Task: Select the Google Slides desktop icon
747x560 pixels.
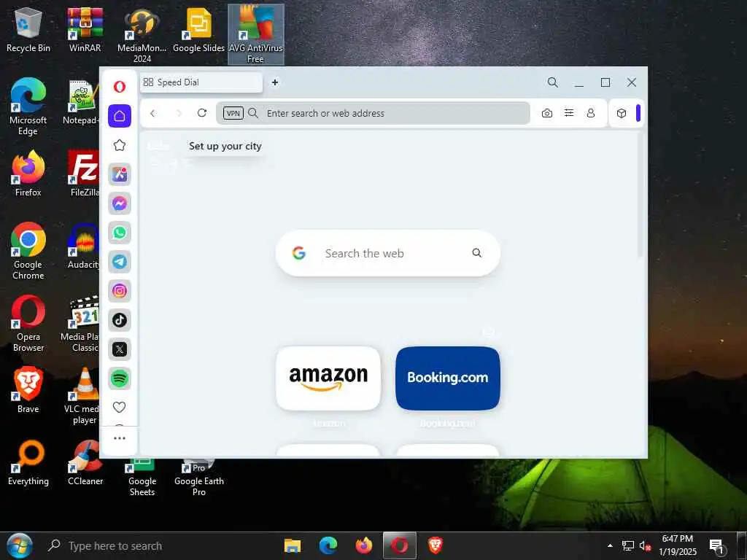Action: click(x=198, y=29)
